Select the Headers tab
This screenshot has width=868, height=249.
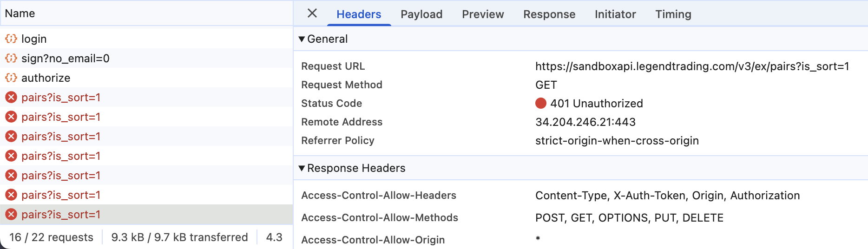[x=359, y=14]
